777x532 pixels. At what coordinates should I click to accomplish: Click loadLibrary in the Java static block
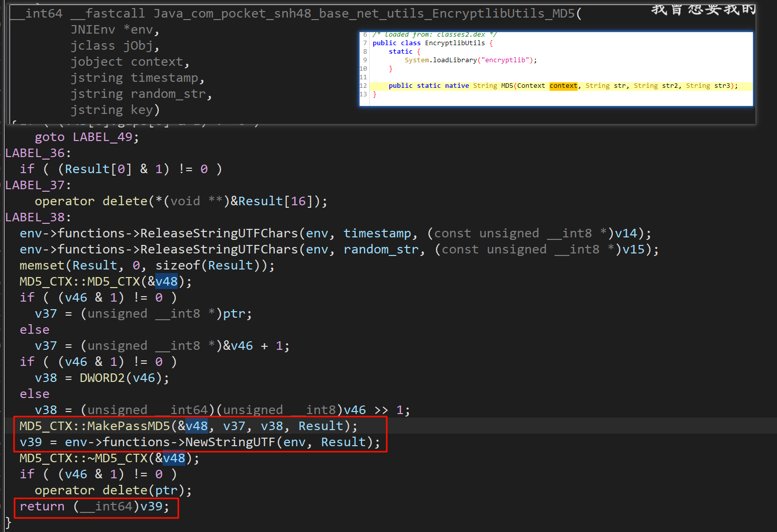click(455, 60)
